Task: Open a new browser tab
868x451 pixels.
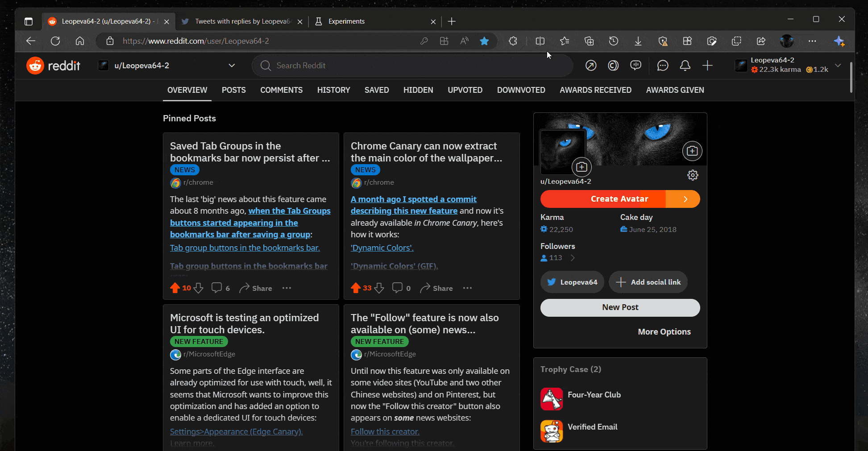Action: click(x=452, y=21)
